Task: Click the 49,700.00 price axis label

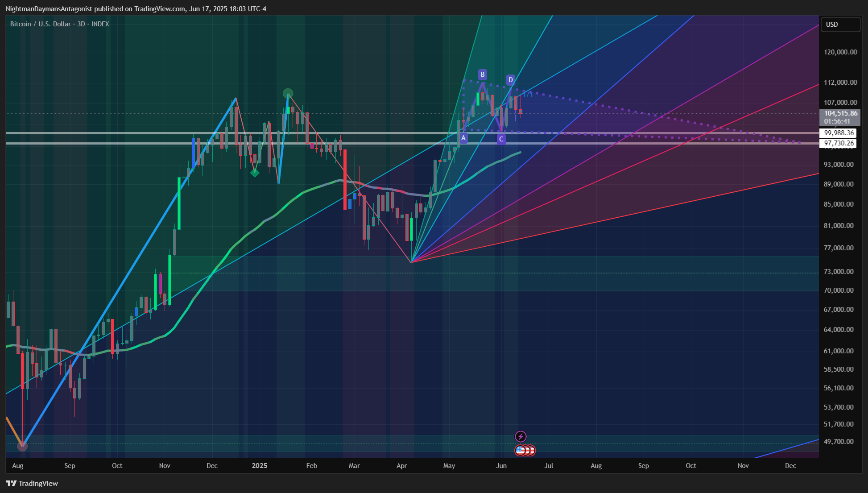Action: coord(839,442)
